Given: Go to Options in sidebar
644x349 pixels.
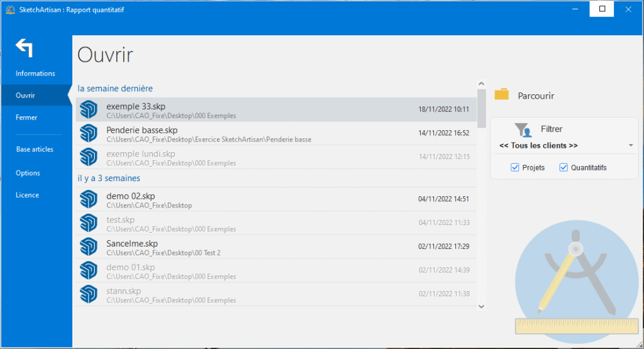Looking at the screenshot, I should tap(28, 173).
